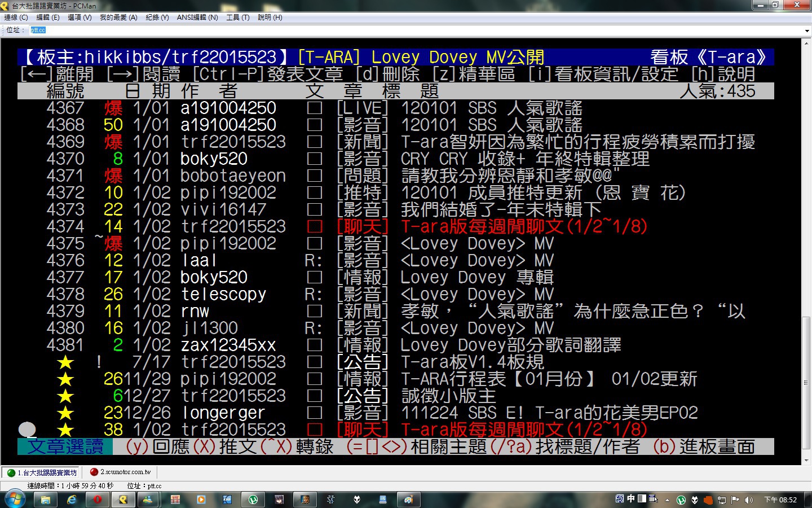Open the 選項 (V) menu

80,17
